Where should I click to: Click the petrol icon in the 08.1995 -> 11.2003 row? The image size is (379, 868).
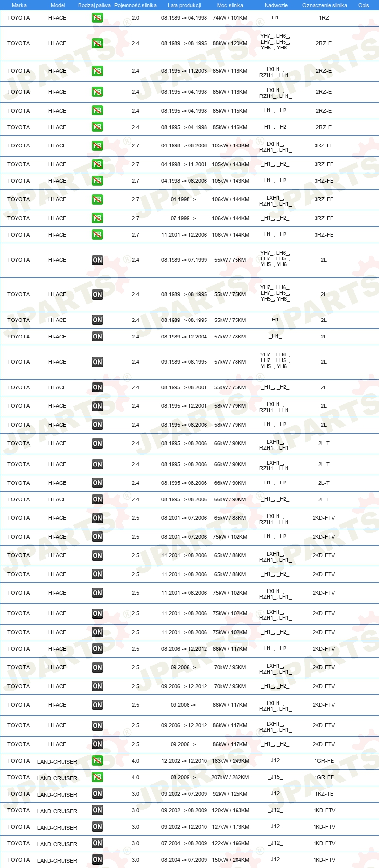(97, 71)
